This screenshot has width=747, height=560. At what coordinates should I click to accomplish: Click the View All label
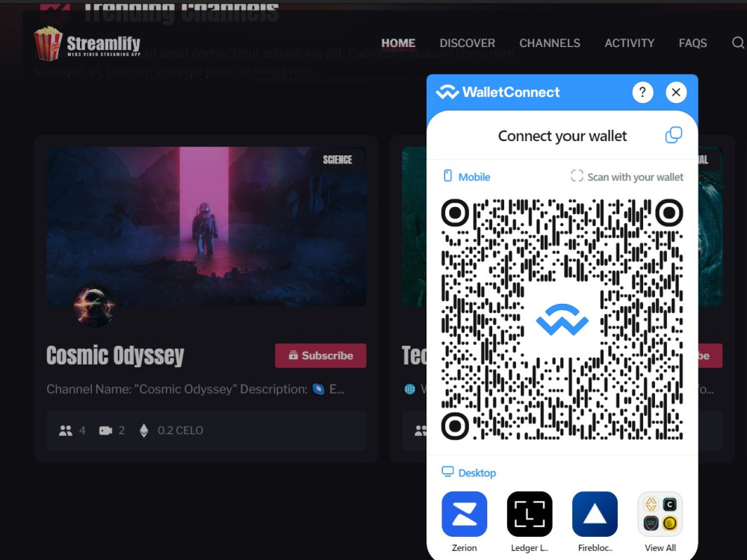point(660,547)
